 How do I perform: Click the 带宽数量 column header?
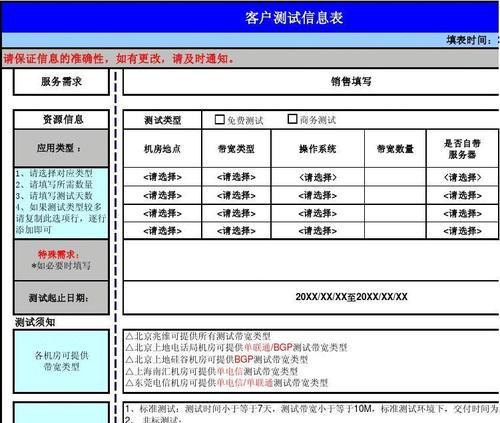(x=395, y=149)
